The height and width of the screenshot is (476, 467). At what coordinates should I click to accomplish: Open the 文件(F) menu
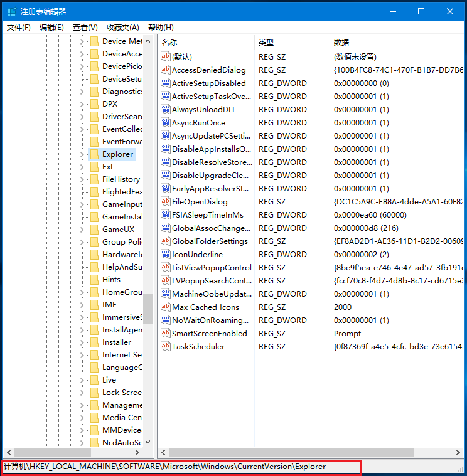[x=19, y=28]
